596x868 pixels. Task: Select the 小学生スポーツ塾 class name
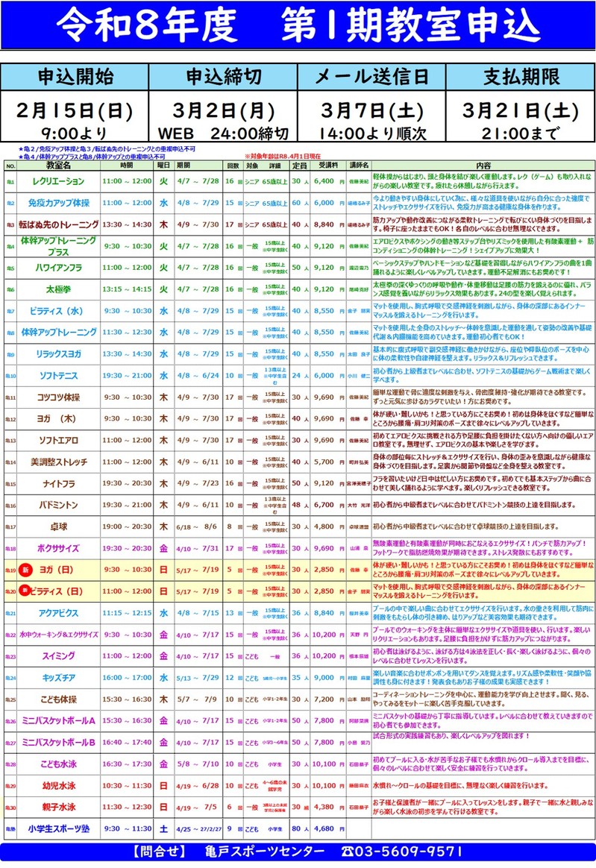[x=59, y=829]
